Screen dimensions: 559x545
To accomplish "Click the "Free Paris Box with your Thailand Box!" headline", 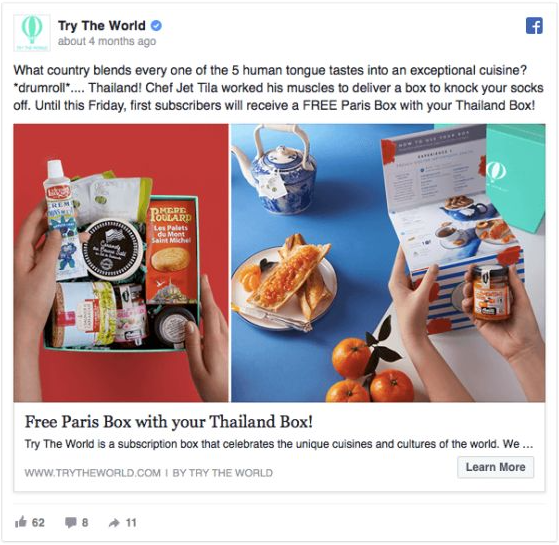I will [x=169, y=422].
